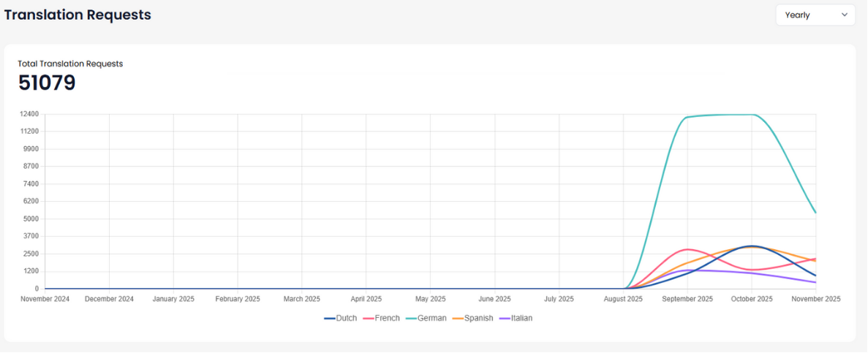Toggle the German series in legend
This screenshot has width=868, height=353.
coord(426,318)
